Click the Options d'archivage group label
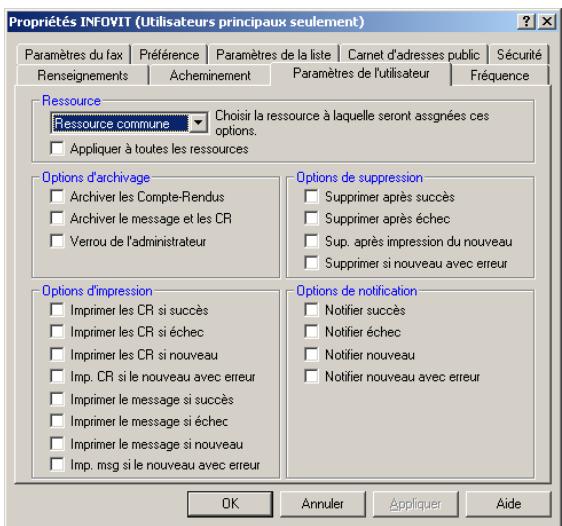Image resolution: width=562 pixels, height=526 pixels. coord(96,177)
